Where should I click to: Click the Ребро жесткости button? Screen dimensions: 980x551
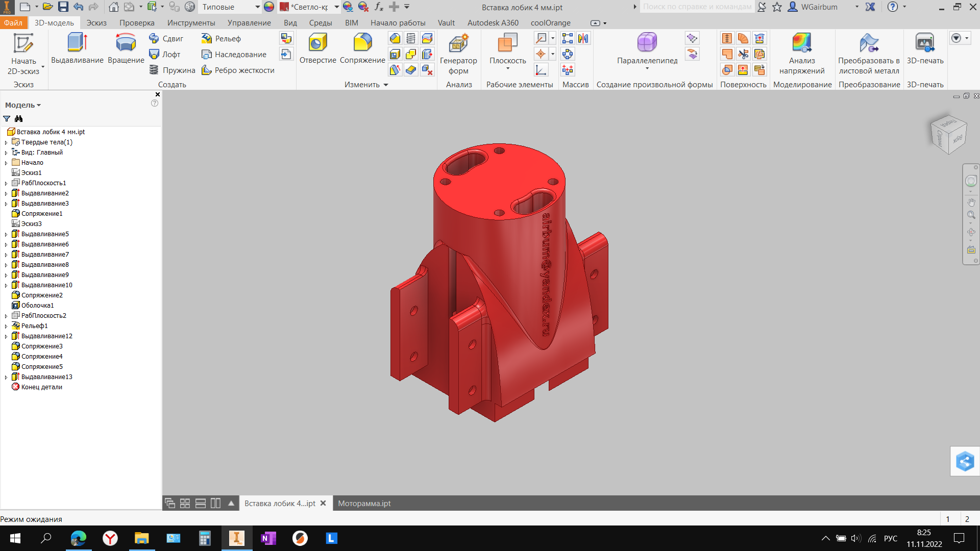click(x=238, y=70)
